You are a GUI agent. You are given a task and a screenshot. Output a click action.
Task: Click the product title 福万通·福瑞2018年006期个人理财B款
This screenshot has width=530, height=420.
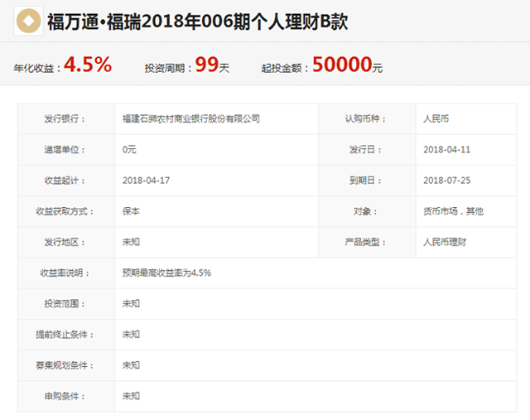(x=197, y=22)
